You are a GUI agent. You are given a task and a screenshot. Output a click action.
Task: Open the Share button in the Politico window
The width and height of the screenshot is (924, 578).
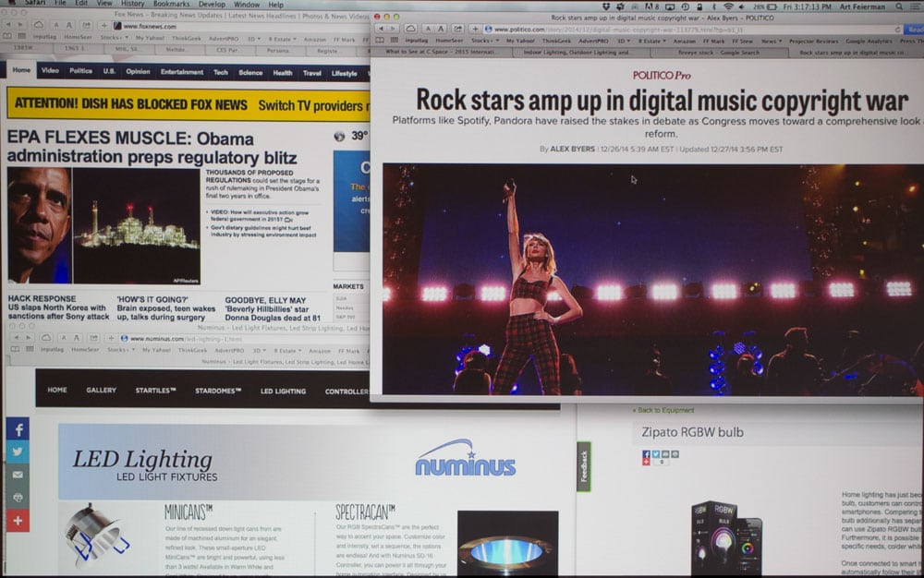click(457, 29)
